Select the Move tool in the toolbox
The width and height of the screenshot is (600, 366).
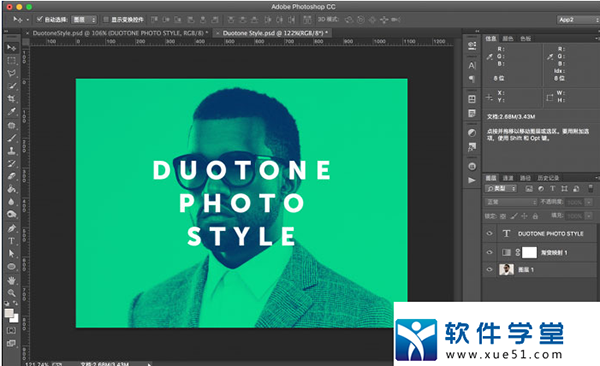coord(11,47)
